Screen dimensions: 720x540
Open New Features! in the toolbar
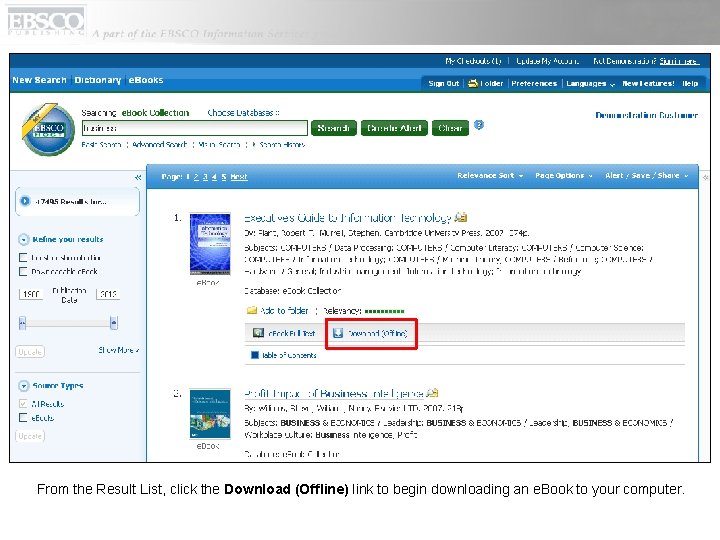point(648,84)
